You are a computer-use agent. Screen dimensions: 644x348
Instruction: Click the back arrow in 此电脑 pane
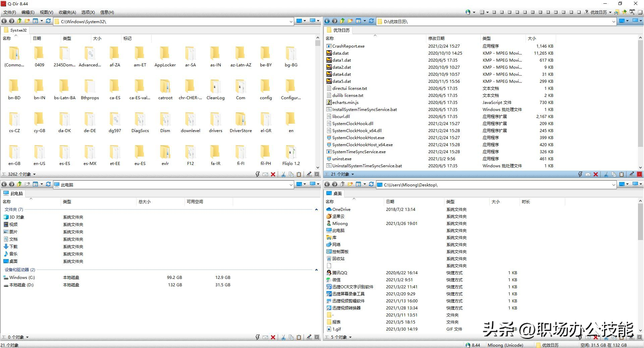coord(4,184)
